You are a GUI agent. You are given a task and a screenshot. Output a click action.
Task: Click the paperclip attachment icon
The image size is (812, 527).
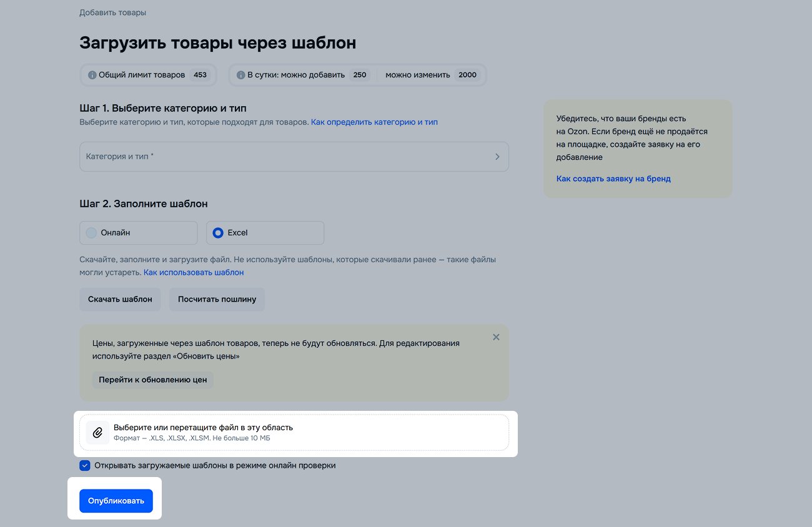click(97, 433)
